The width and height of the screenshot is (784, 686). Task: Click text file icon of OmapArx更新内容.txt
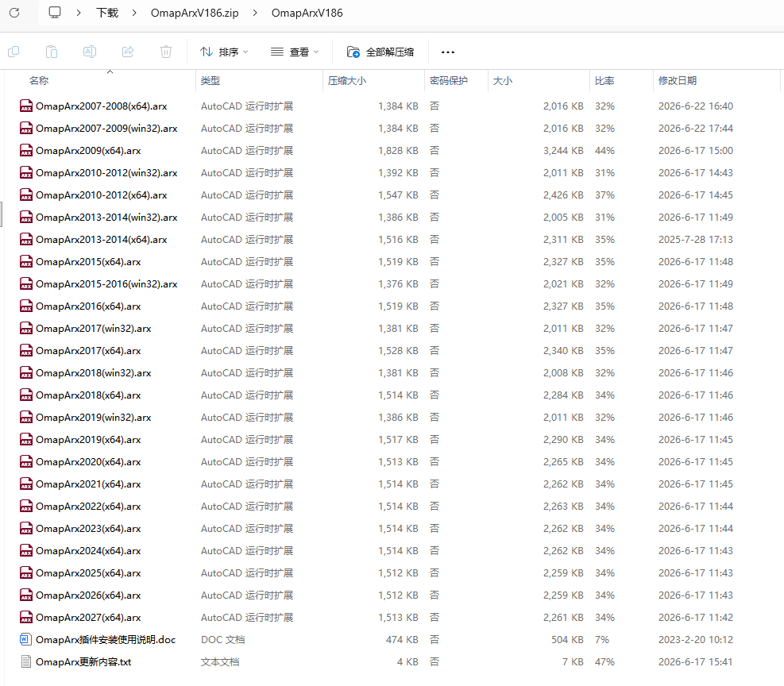[x=26, y=662]
